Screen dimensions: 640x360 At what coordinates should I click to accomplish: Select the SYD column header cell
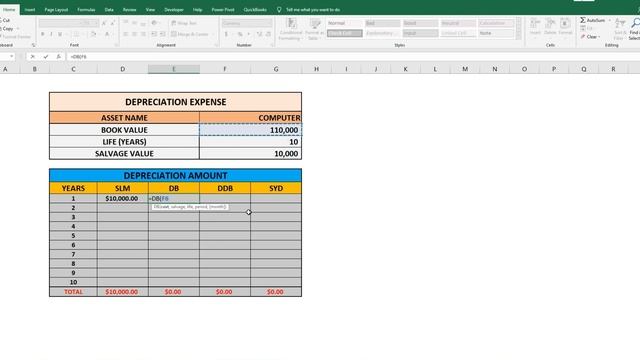tap(276, 188)
